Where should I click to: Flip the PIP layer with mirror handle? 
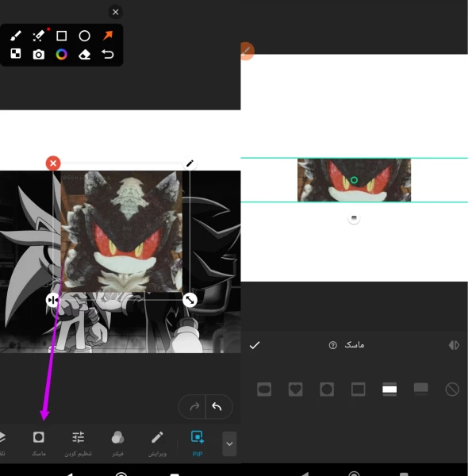point(53,300)
